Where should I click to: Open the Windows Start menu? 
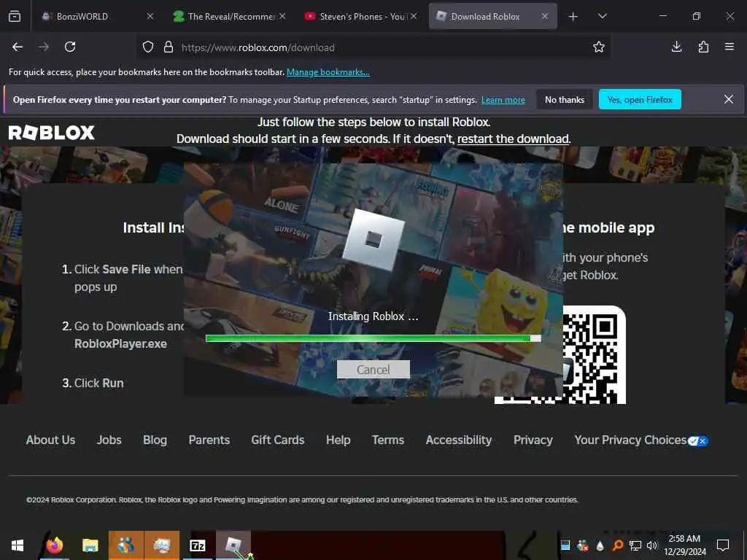[18, 545]
